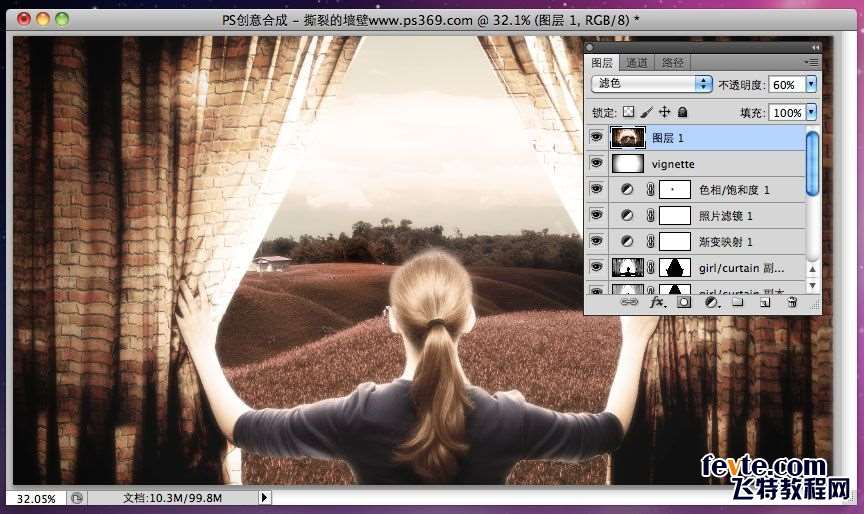
Task: Add a layer style with the fx icon
Action: point(657,302)
